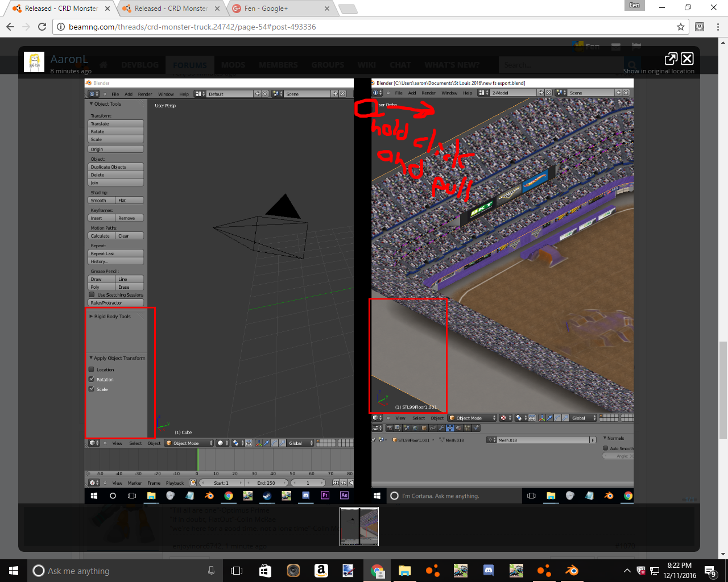Open the Windows Action Center notifications
Viewport: 728px width, 582px height.
(x=710, y=571)
